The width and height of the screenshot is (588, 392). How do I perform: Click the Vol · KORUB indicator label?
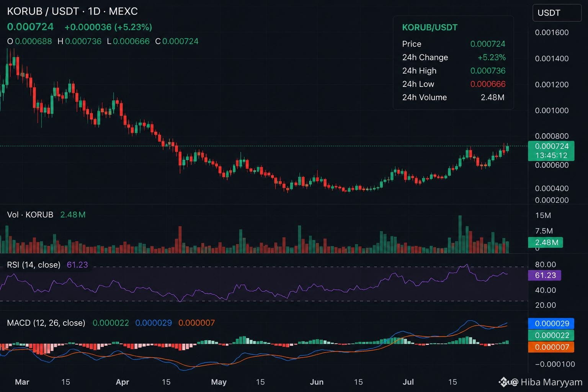click(30, 215)
